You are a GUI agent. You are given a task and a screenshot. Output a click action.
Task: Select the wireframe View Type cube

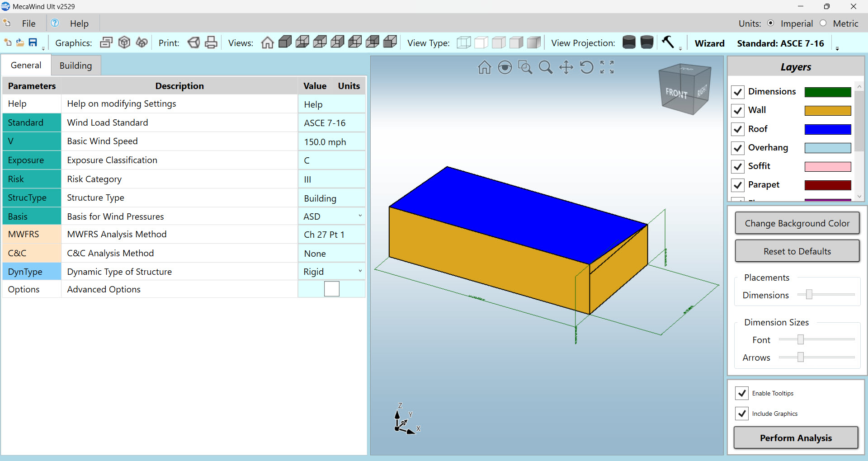(x=464, y=42)
